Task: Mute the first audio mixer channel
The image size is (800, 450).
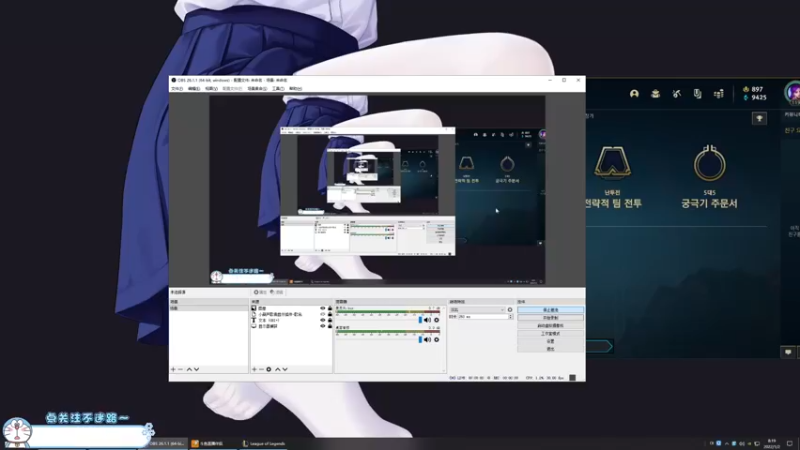Action: 428,320
